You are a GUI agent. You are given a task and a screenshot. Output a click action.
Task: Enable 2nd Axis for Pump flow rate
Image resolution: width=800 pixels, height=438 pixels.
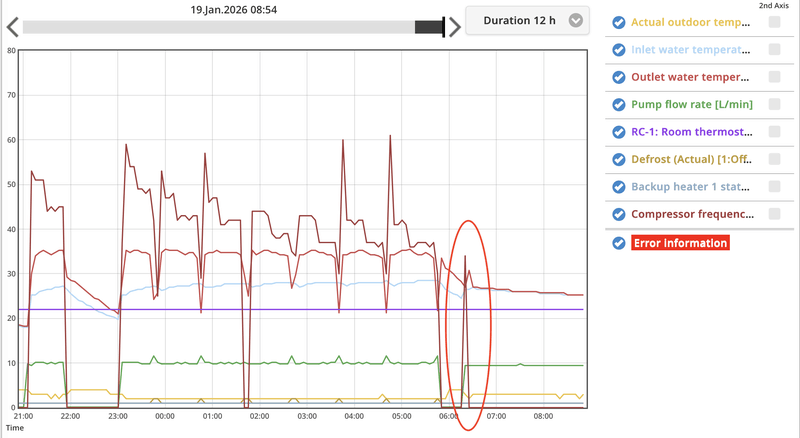pos(774,104)
